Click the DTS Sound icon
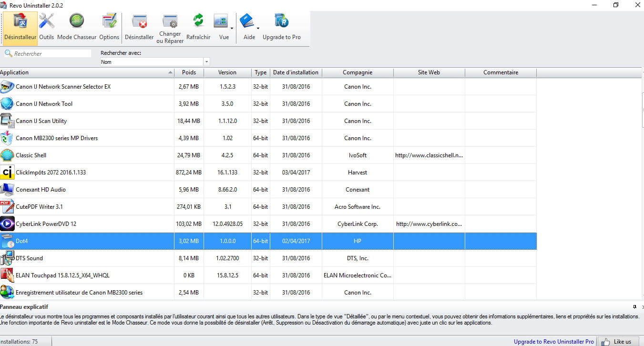644x346 pixels. [x=7, y=258]
